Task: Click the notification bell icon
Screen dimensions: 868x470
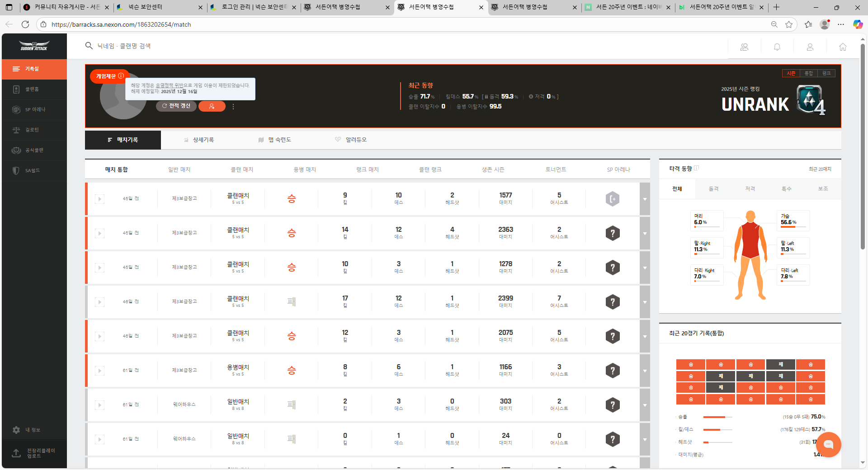Action: (777, 47)
